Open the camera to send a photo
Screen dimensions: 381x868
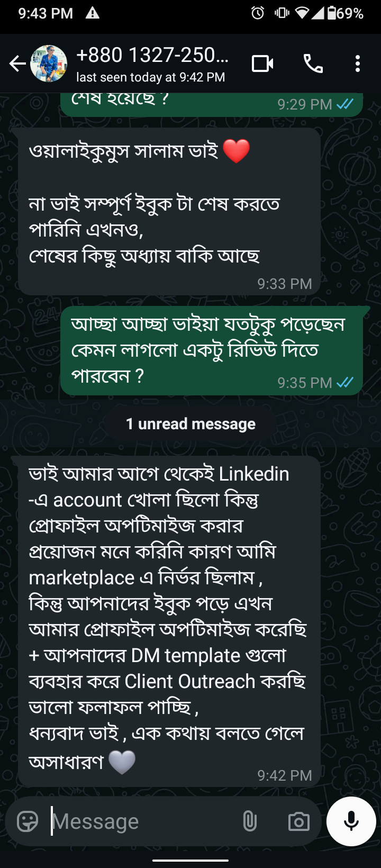coord(298,821)
